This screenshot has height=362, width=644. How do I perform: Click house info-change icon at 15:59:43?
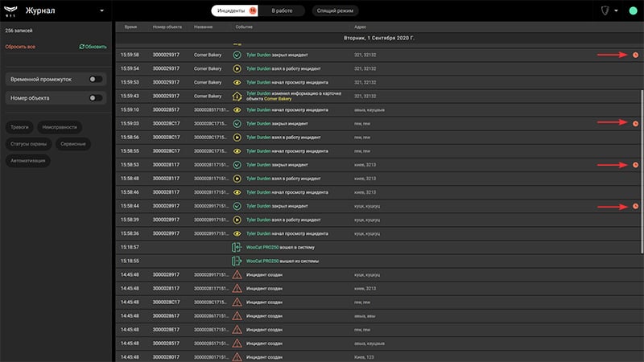pyautogui.click(x=237, y=96)
